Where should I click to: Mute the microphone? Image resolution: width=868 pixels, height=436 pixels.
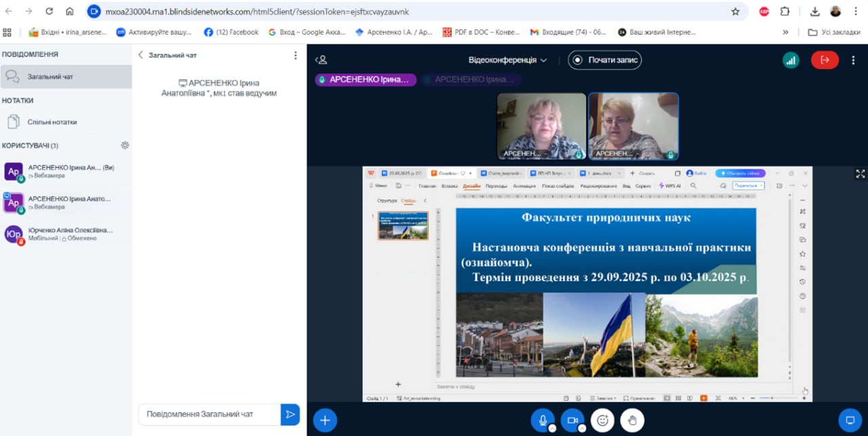pyautogui.click(x=542, y=420)
